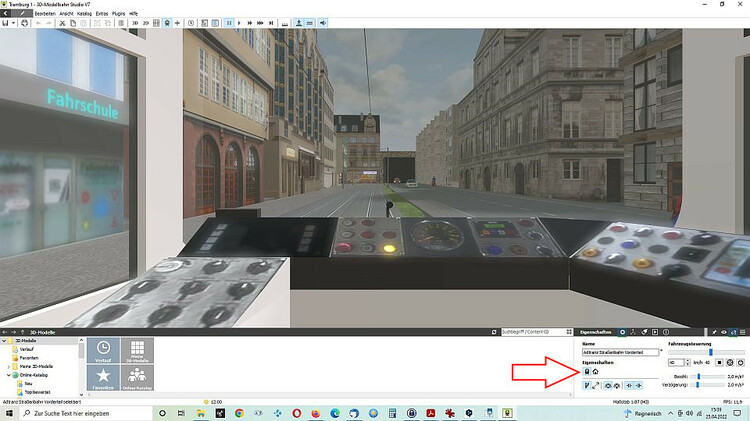The width and height of the screenshot is (750, 421).
Task: Open the Bearbeiten menu
Action: (45, 14)
